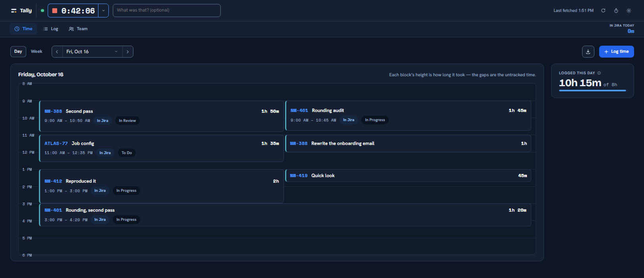The image size is (644, 278).
Task: Click the logged hours progress bar
Action: pos(592,91)
